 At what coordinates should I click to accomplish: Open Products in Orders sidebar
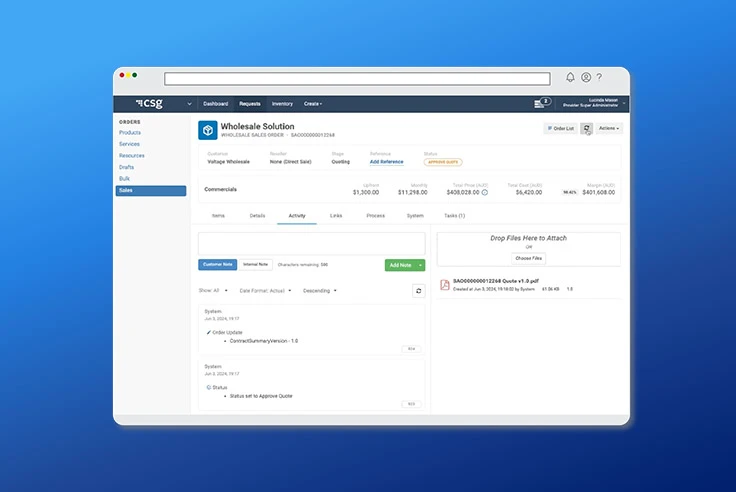click(130, 133)
